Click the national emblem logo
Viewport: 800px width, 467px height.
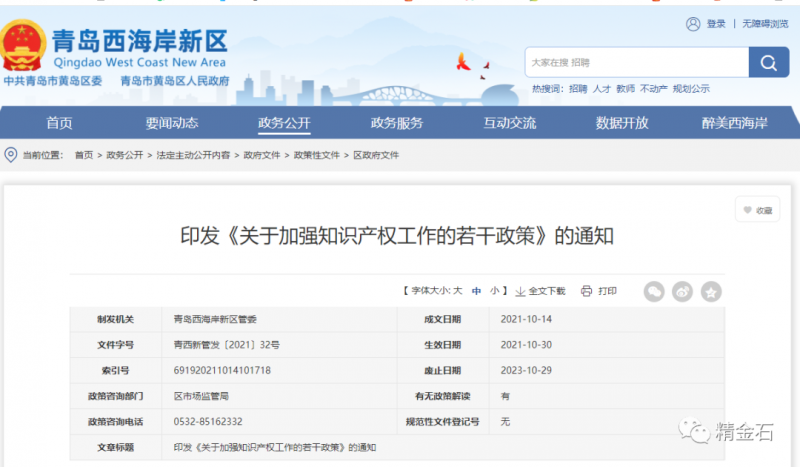tap(22, 45)
